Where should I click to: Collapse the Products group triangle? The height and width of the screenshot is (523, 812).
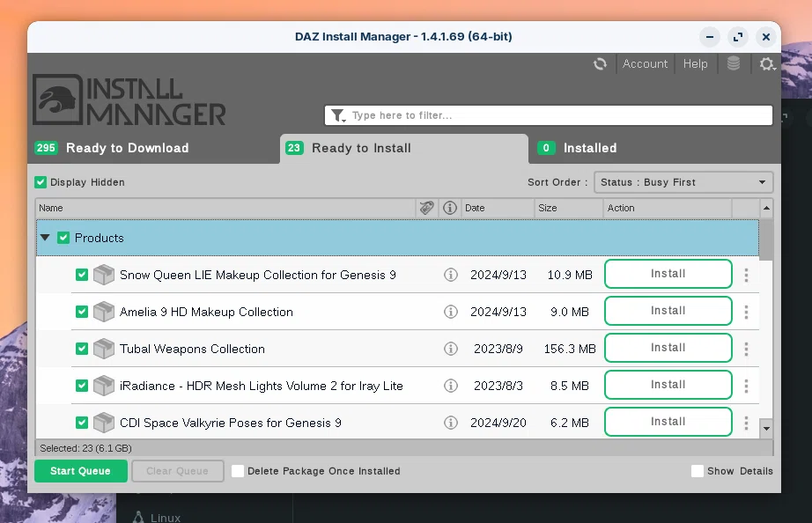click(x=45, y=238)
